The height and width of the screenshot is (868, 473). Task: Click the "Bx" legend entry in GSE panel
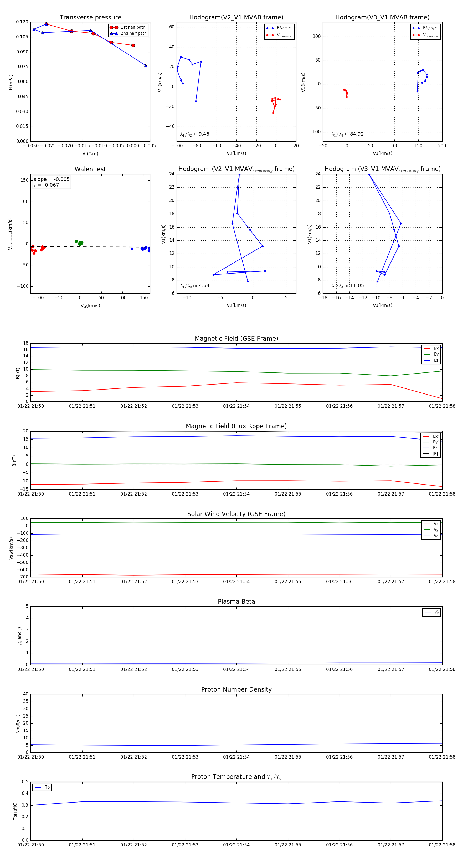coord(431,349)
